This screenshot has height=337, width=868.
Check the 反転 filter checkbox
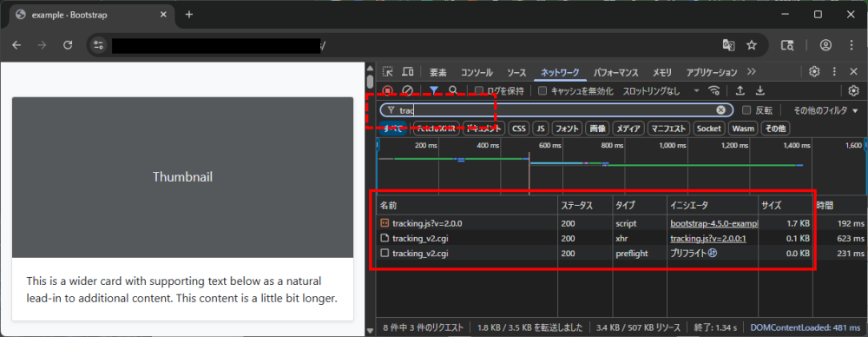click(x=746, y=110)
